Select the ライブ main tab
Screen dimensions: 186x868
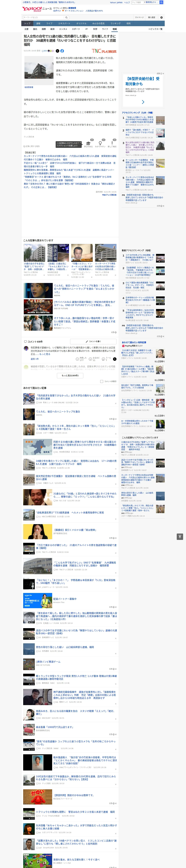coord(49,23)
